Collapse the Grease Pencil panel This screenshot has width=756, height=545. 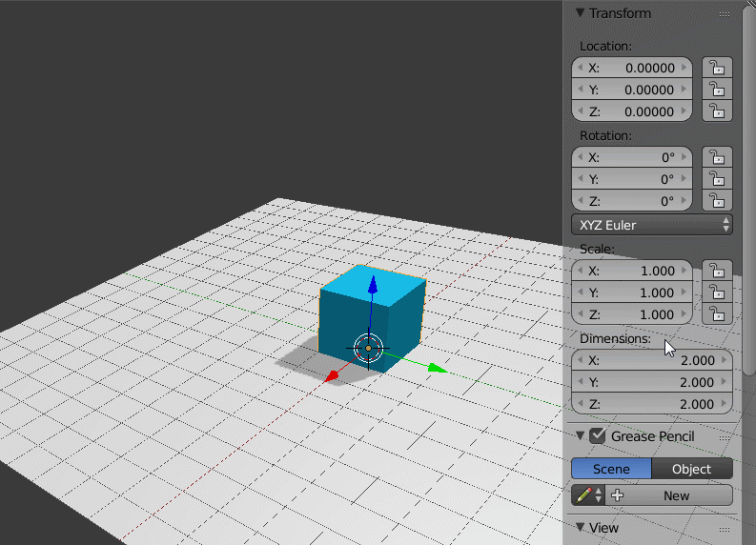pyautogui.click(x=580, y=436)
